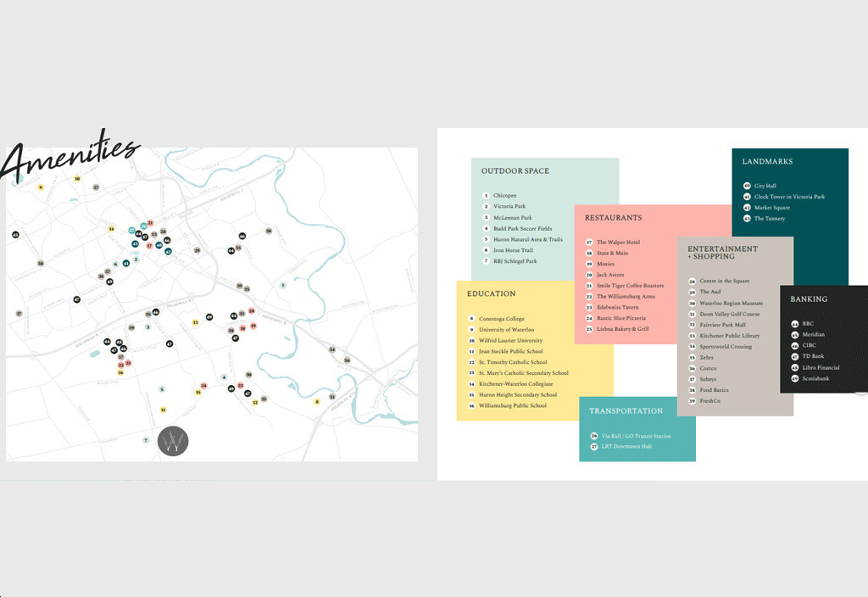Click Conestoga College in Education list
The width and height of the screenshot is (868, 597).
pyautogui.click(x=501, y=319)
